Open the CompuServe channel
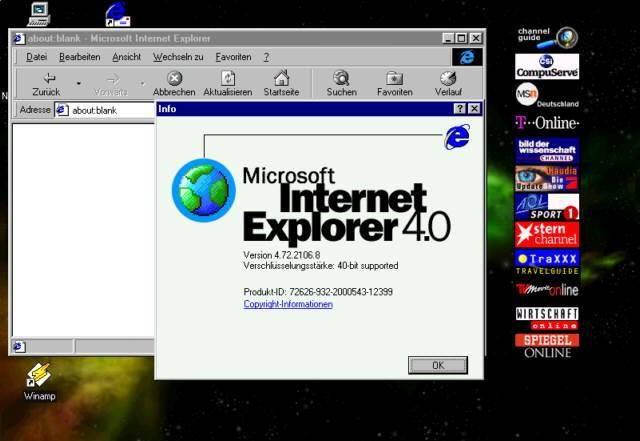 (547, 67)
